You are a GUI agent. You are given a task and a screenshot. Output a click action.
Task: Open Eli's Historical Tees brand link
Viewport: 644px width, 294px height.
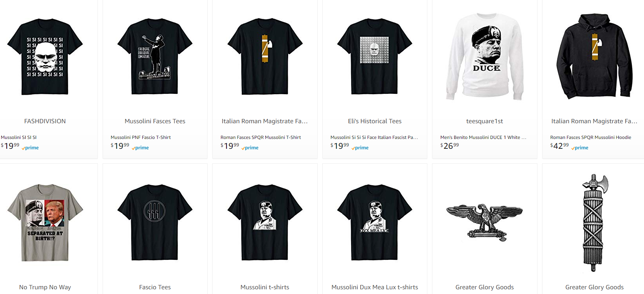[375, 121]
